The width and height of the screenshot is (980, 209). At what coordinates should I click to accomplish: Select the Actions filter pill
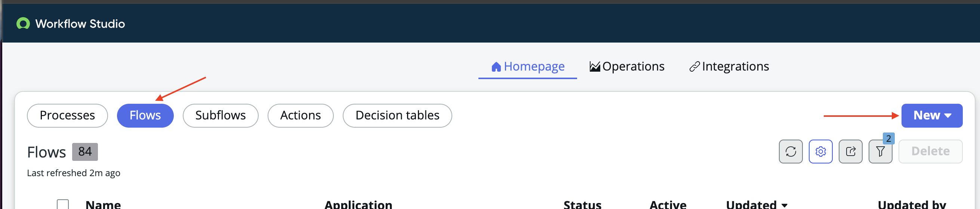(300, 115)
